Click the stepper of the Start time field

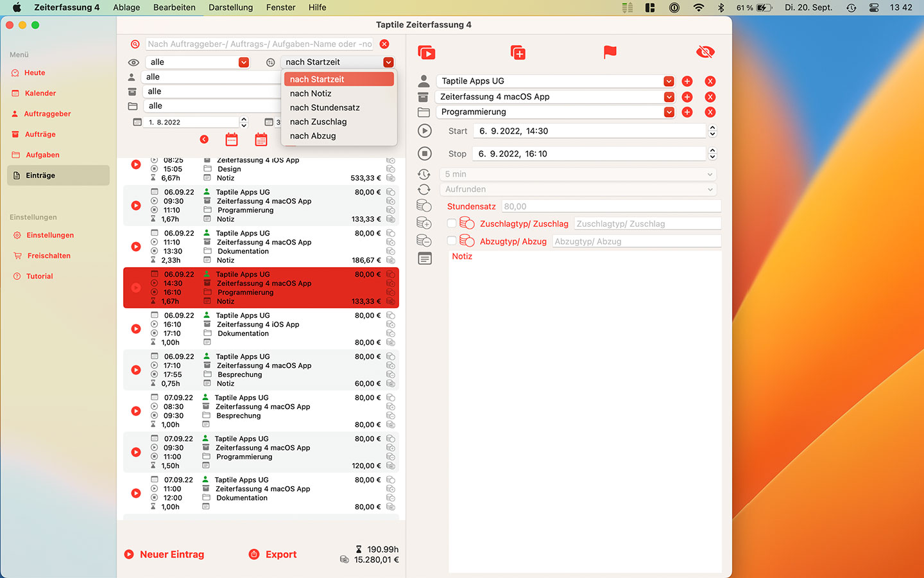click(x=712, y=131)
